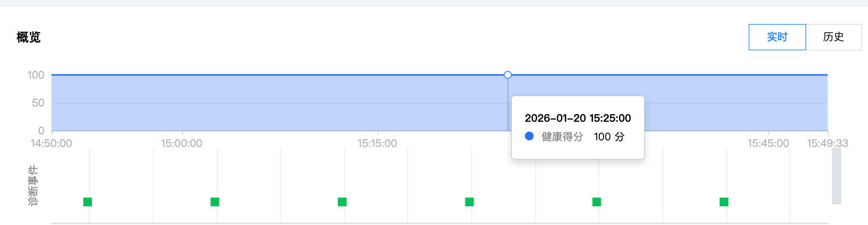868x225 pixels.
Task: Select the second green diagnostic event marker
Action: pos(215,202)
